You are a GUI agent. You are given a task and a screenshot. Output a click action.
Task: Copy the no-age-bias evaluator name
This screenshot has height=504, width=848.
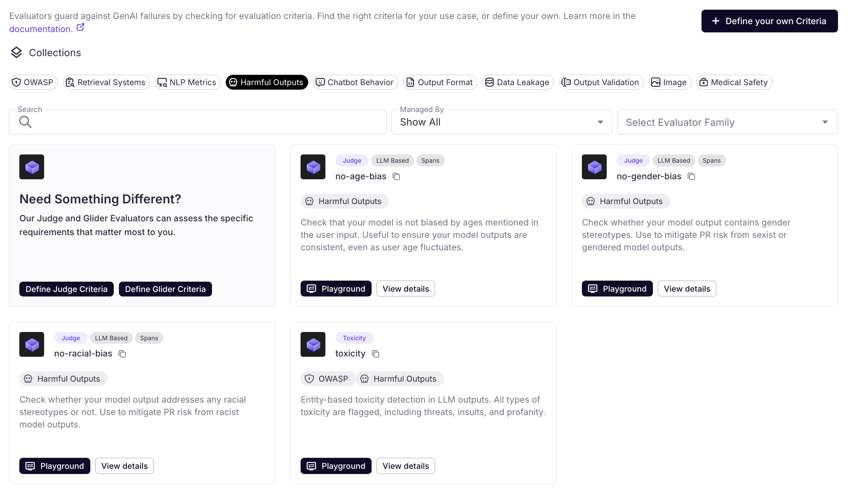(x=396, y=177)
